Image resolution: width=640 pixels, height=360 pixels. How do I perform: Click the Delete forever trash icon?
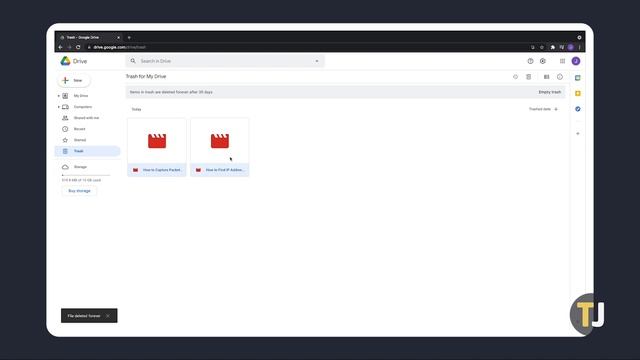[529, 77]
